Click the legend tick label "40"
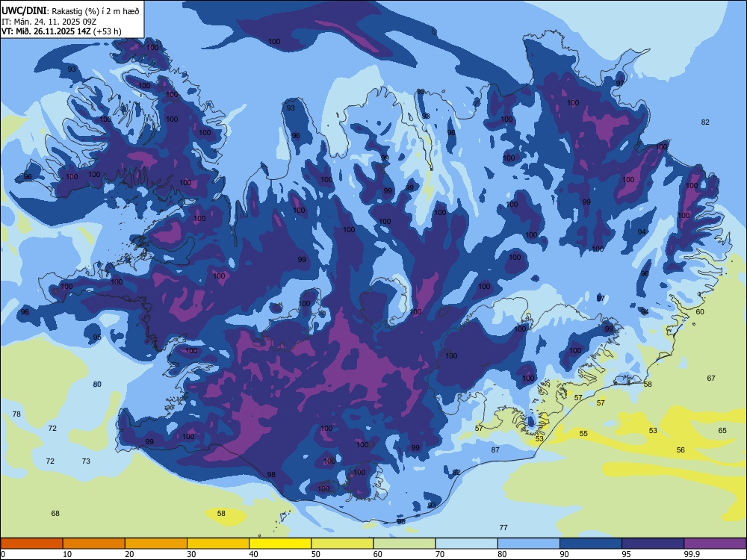Screen dimensions: 747x560 (x=253, y=554)
